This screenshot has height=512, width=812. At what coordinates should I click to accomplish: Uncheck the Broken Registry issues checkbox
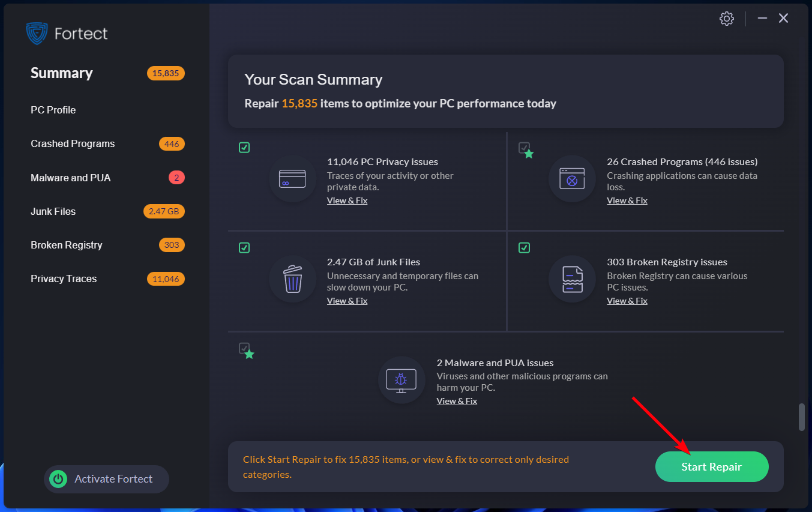point(524,248)
